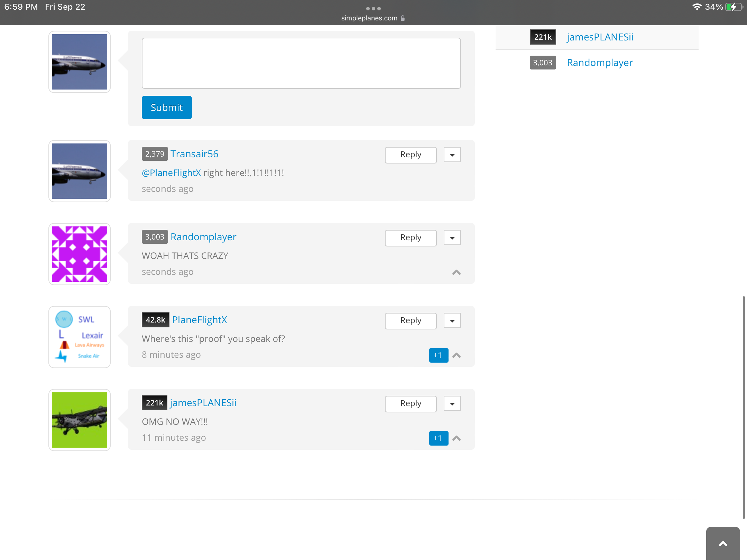
Task: Click the +1 badge on jamesPLANESii's comment
Action: [x=438, y=438]
